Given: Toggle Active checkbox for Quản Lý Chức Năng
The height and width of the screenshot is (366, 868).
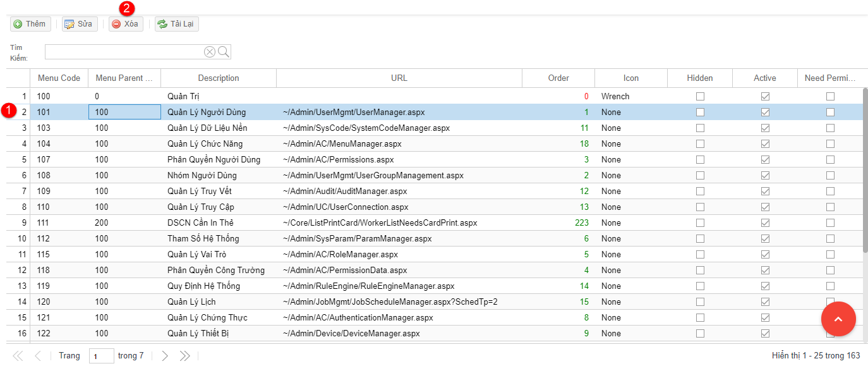Looking at the screenshot, I should (x=765, y=144).
